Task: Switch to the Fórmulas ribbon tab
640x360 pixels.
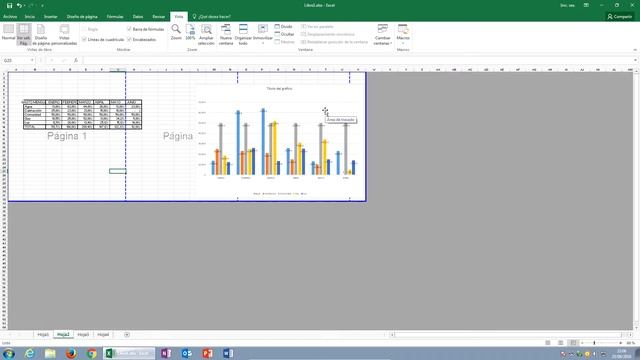Action: [x=115, y=17]
